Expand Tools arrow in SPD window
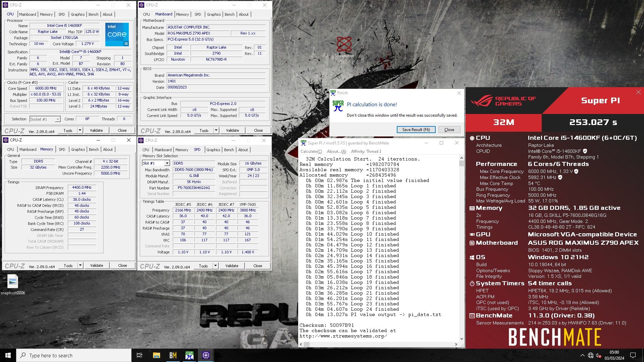Screen dimensions: 644x362 pos(215,266)
